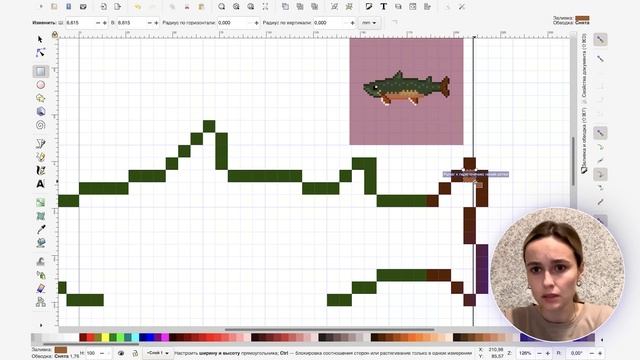Image resolution: width=640 pixels, height=360 pixels.
Task: Increase vertical radius with plus button
Action: point(352,23)
